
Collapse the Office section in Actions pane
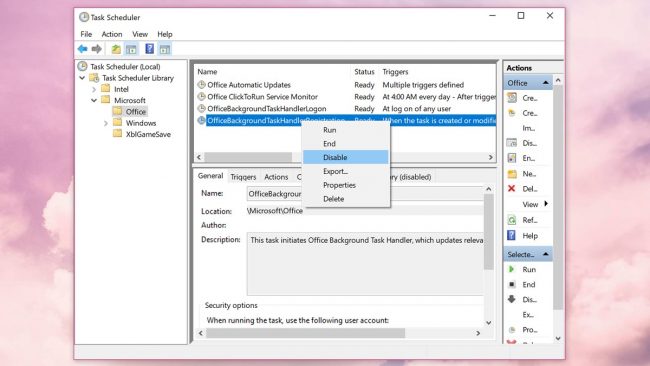pos(546,83)
